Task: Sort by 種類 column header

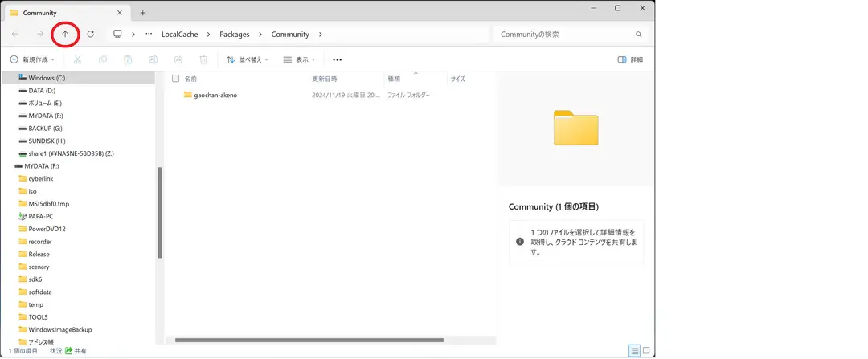Action: (x=394, y=79)
